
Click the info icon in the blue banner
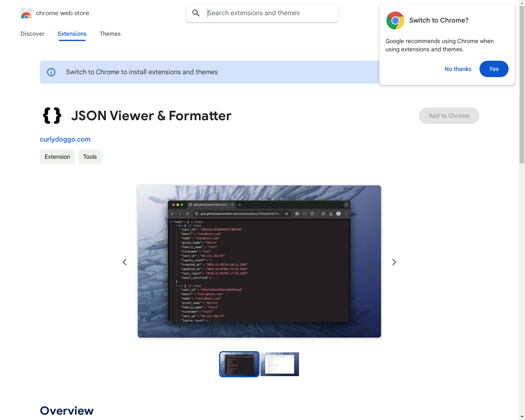tap(51, 72)
